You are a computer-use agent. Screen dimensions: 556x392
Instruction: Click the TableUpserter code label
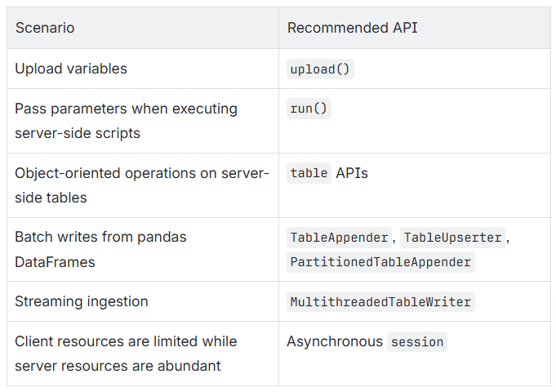point(452,238)
